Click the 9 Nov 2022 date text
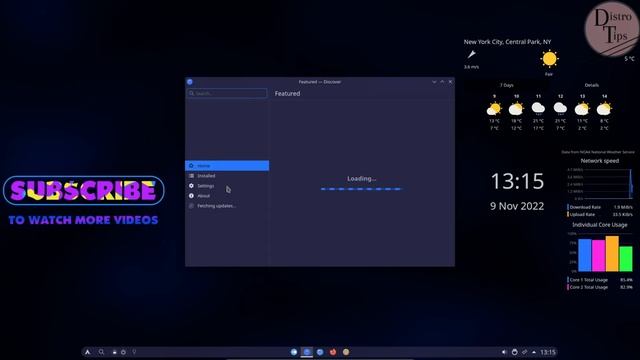This screenshot has width=640, height=360. [x=517, y=206]
